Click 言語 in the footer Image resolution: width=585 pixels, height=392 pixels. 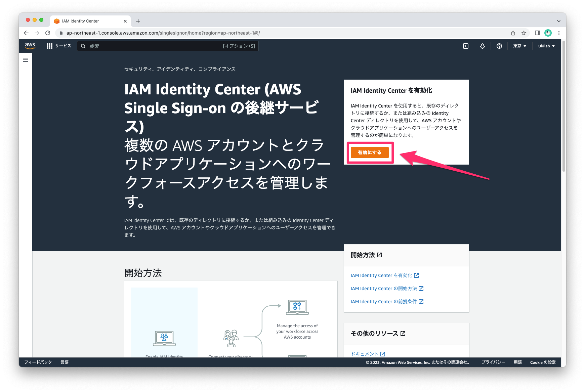pos(65,362)
